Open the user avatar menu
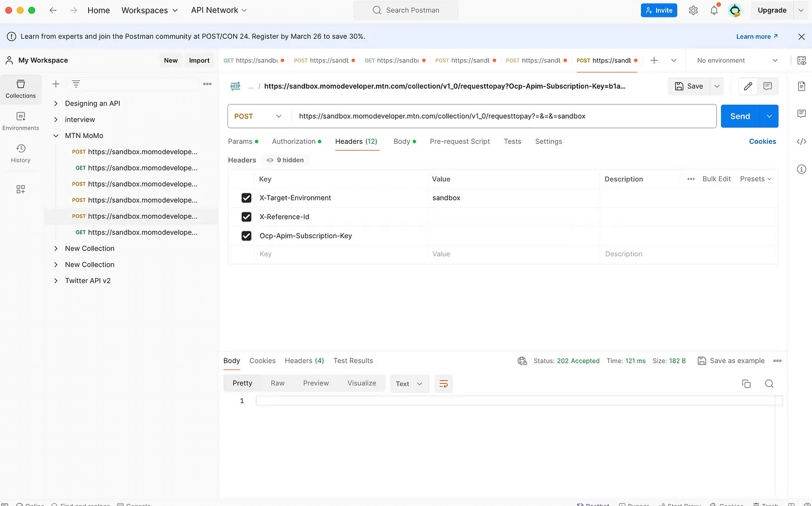The height and width of the screenshot is (506, 812). click(x=735, y=10)
